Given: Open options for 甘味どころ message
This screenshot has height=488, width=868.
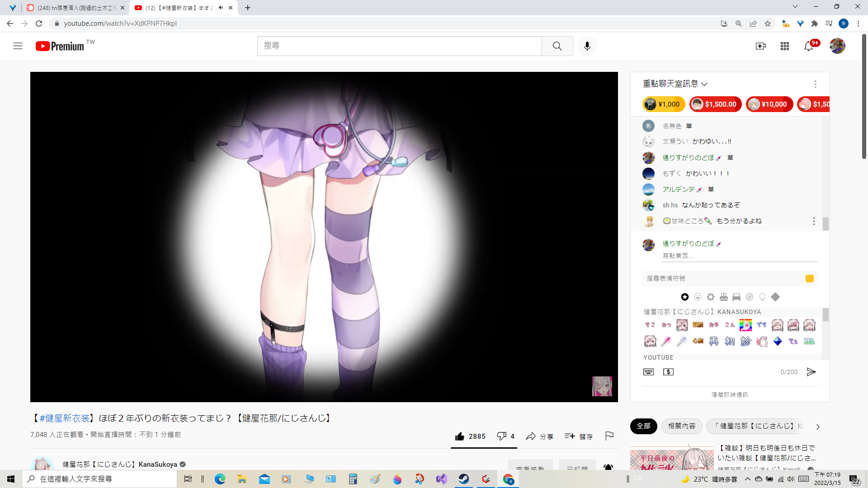Looking at the screenshot, I should pyautogui.click(x=814, y=221).
